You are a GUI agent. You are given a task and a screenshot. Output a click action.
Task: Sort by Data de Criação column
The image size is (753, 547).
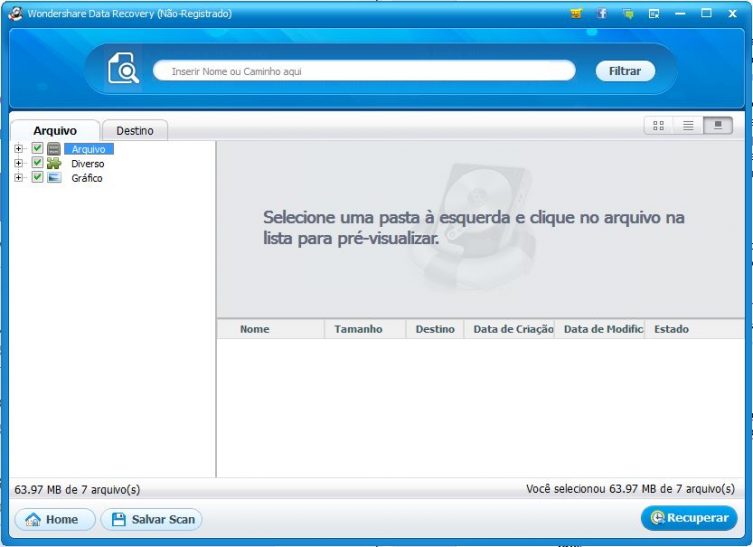(x=509, y=329)
